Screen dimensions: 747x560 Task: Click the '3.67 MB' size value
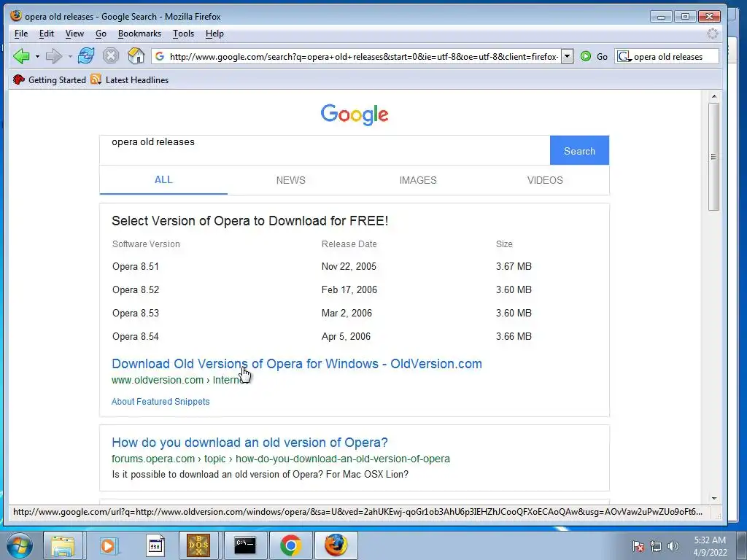(514, 266)
